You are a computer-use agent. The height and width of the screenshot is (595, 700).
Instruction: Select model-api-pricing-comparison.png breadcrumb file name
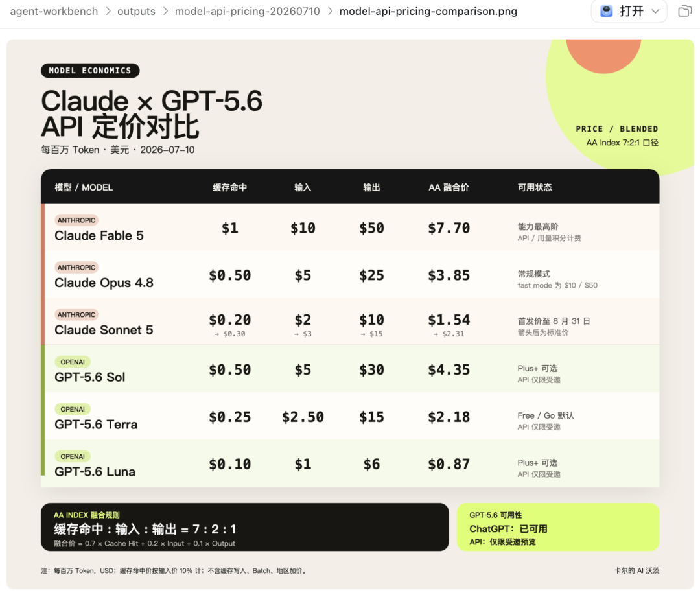click(428, 11)
